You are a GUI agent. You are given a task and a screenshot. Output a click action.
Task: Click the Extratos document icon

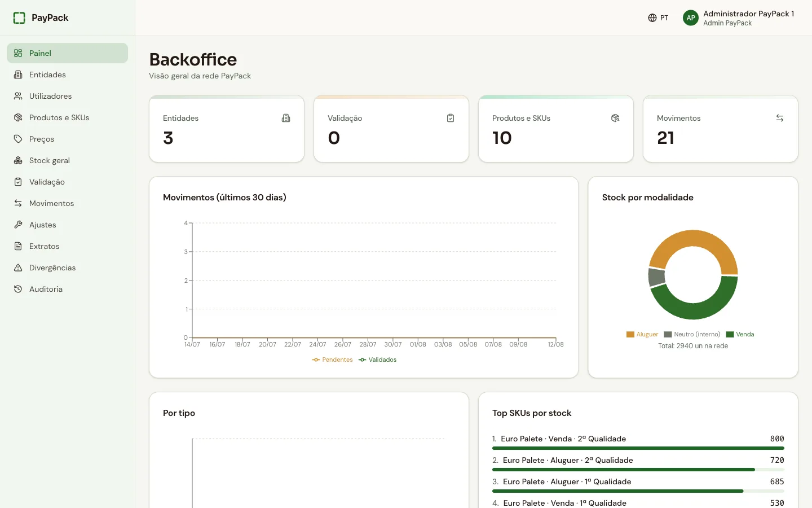point(18,246)
